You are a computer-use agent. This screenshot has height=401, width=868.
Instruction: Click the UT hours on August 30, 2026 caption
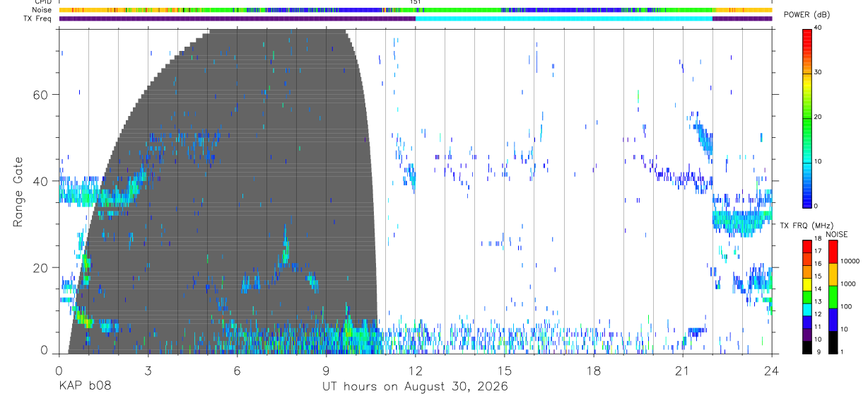(x=415, y=387)
